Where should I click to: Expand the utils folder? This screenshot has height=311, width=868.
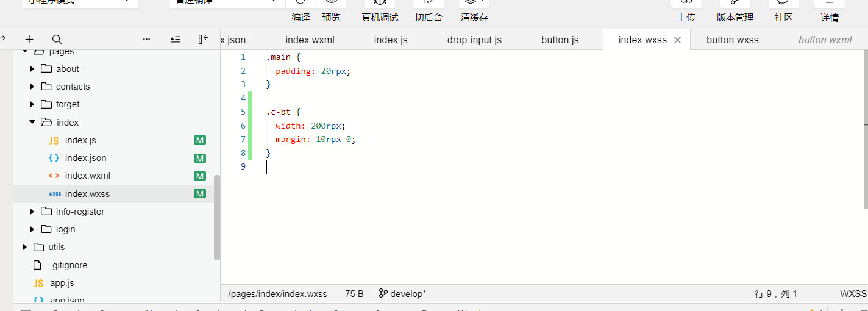[25, 247]
